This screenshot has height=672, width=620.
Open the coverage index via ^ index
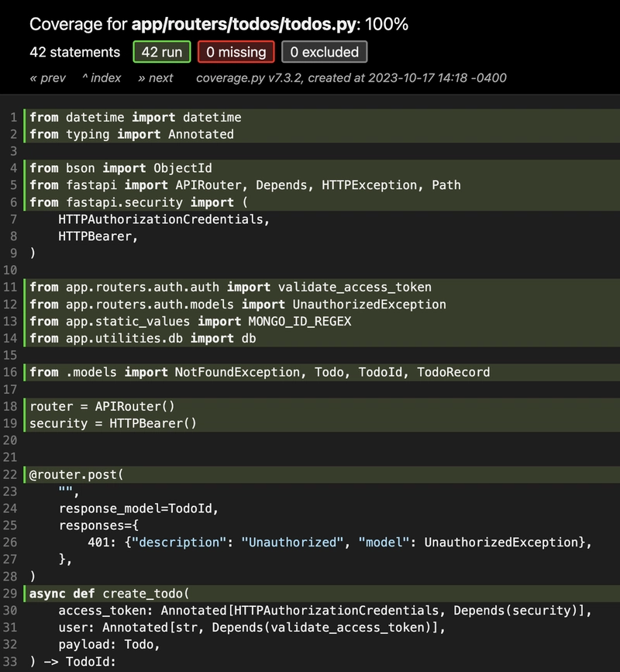tap(102, 78)
